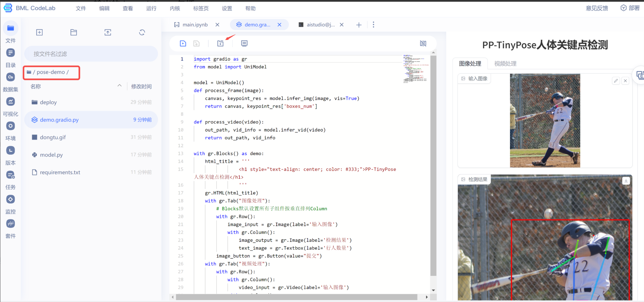Open the 内核 menu

175,9
